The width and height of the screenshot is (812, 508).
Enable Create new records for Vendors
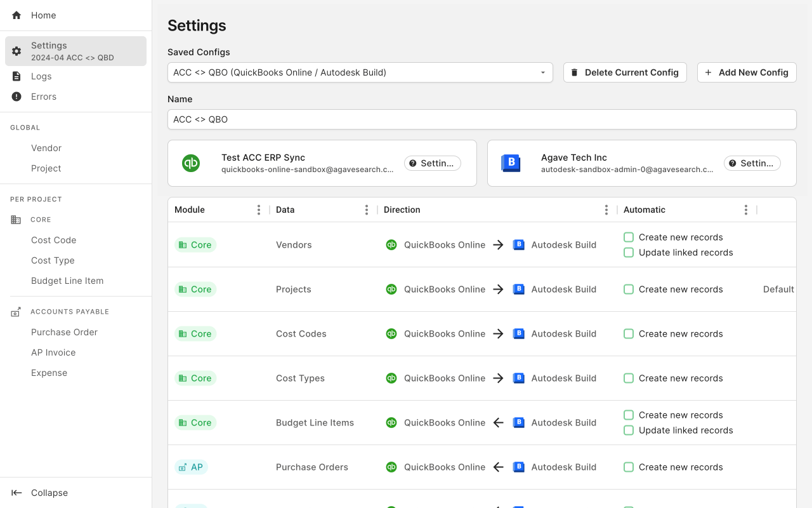(629, 237)
